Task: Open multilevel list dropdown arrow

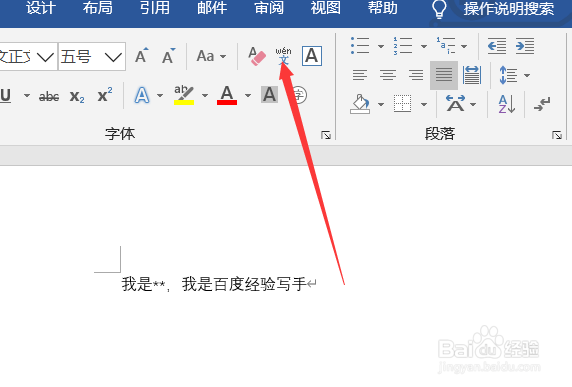Action: [x=464, y=46]
